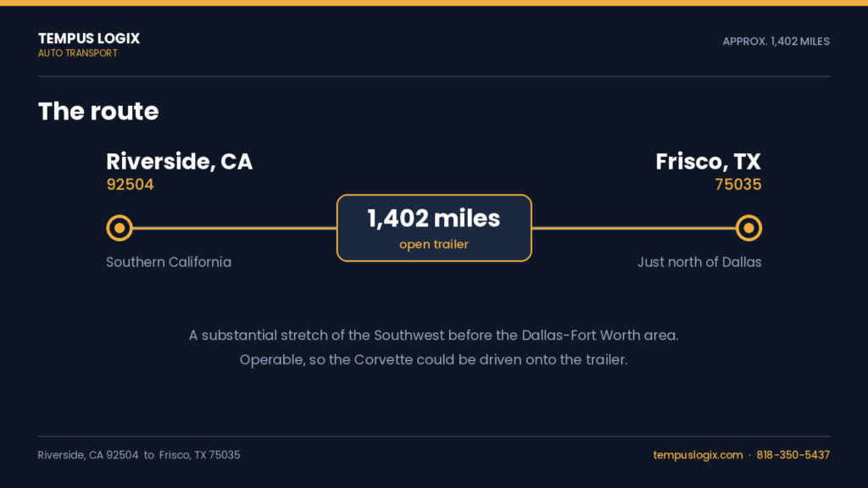
Task: Click the APPROX. 1,402 MILES header text
Action: 776,42
